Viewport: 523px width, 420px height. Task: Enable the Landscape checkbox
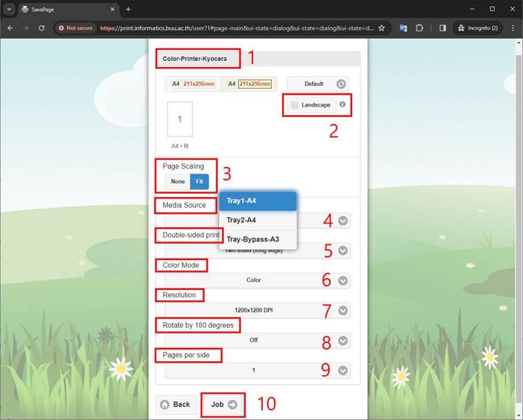tap(295, 105)
